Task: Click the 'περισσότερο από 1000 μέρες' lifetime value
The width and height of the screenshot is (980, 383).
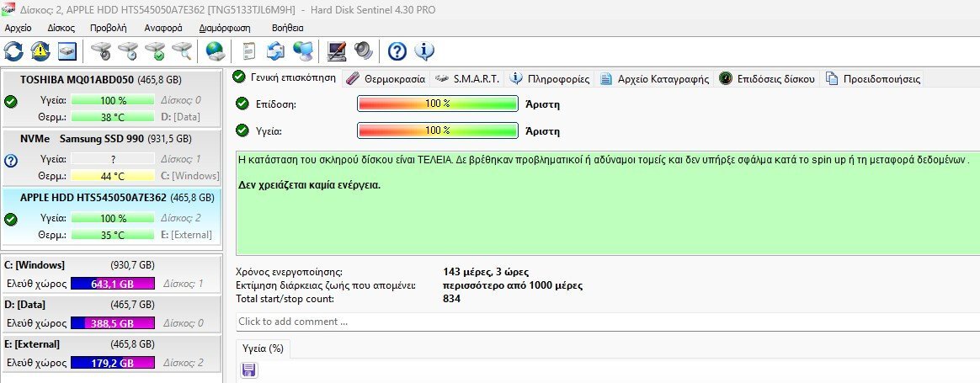Action: point(513,285)
